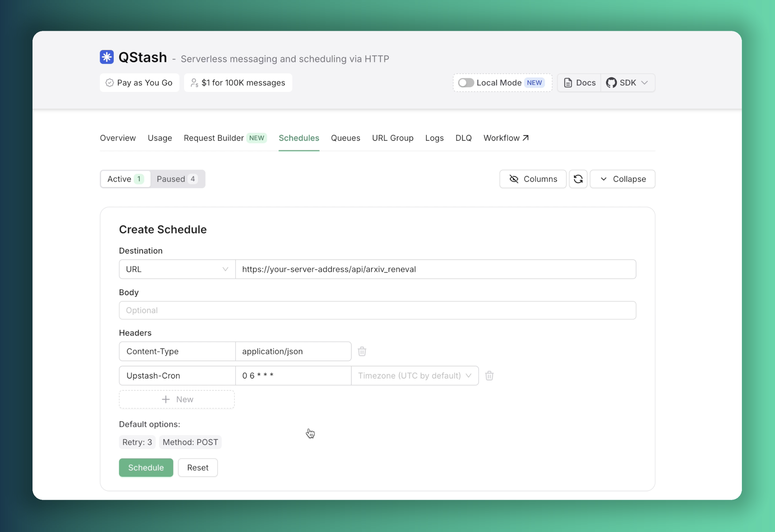Open Workflow external link arrow
The width and height of the screenshot is (775, 532).
(x=525, y=138)
